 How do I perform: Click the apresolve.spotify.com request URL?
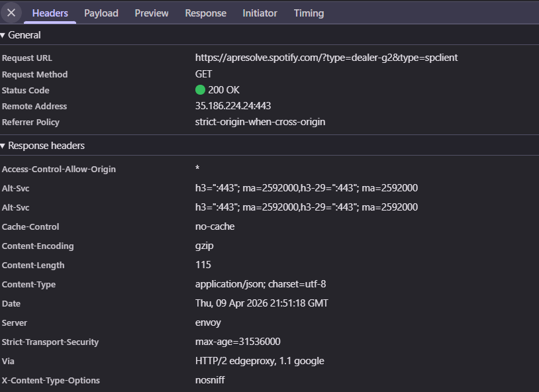pos(326,58)
